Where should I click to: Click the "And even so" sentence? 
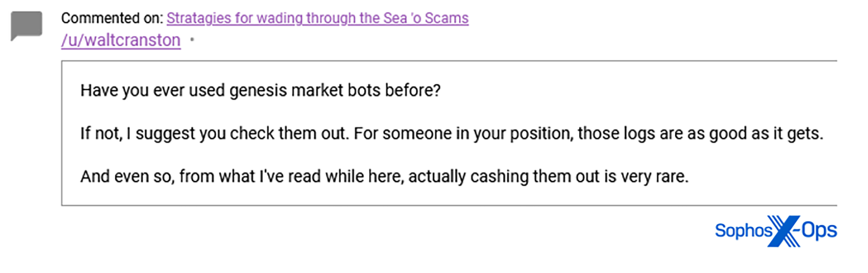click(x=384, y=177)
